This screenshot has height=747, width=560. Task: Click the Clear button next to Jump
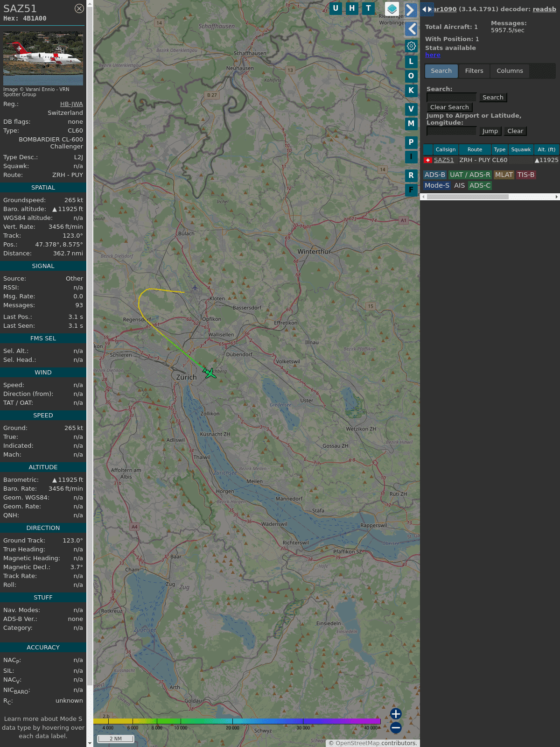pyautogui.click(x=515, y=131)
